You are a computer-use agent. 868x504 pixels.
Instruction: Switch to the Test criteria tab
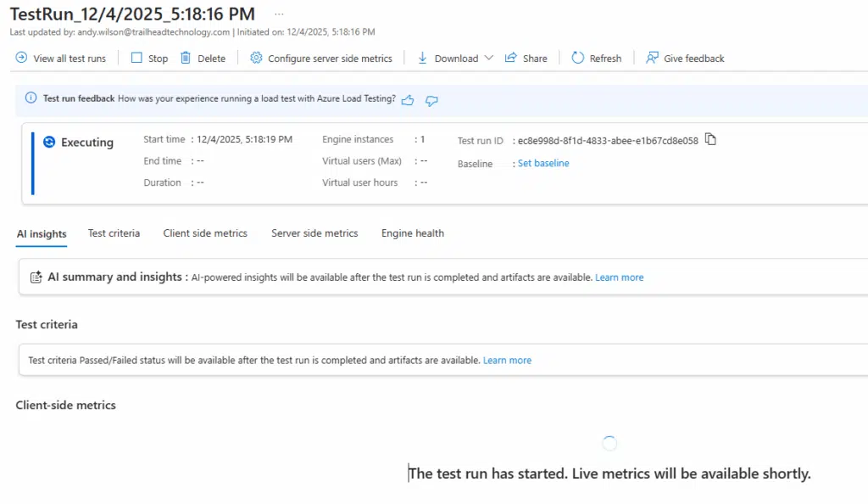pyautogui.click(x=114, y=233)
